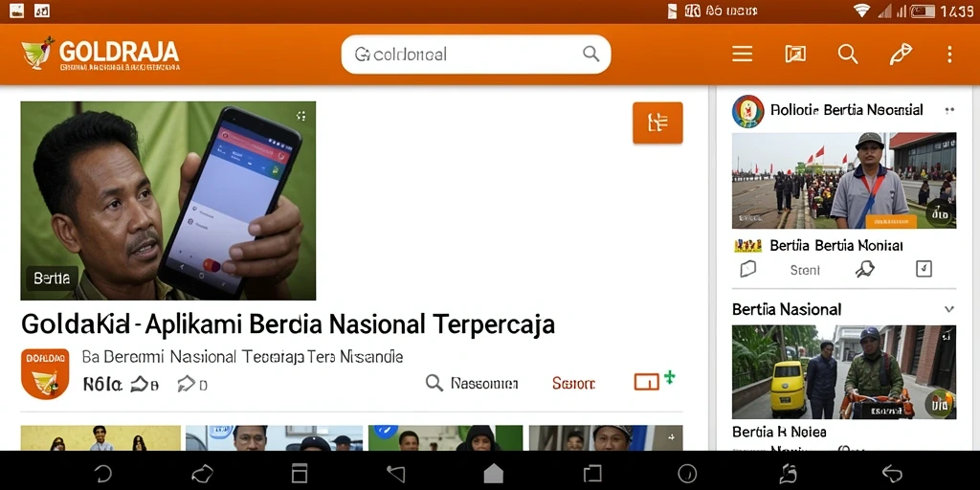
Task: Click magnifier icon inside the search field
Action: (x=590, y=54)
